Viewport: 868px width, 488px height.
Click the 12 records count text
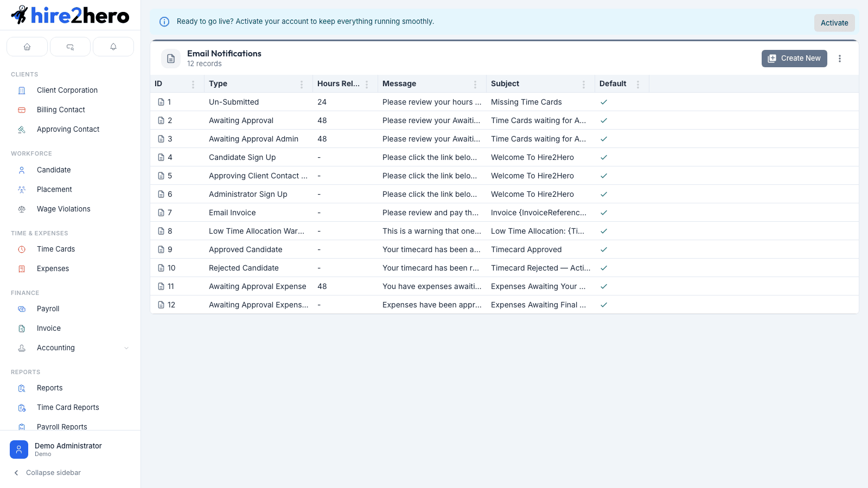pyautogui.click(x=205, y=64)
